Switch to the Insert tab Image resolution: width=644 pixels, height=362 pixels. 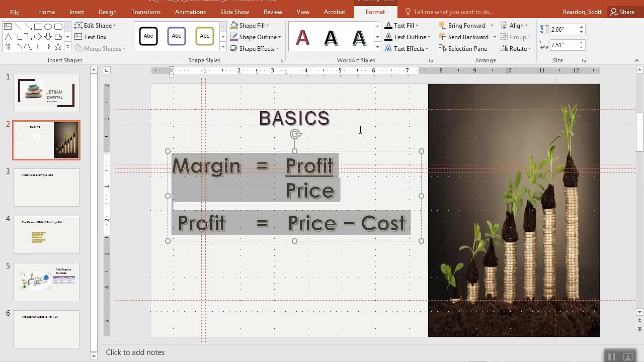(76, 12)
